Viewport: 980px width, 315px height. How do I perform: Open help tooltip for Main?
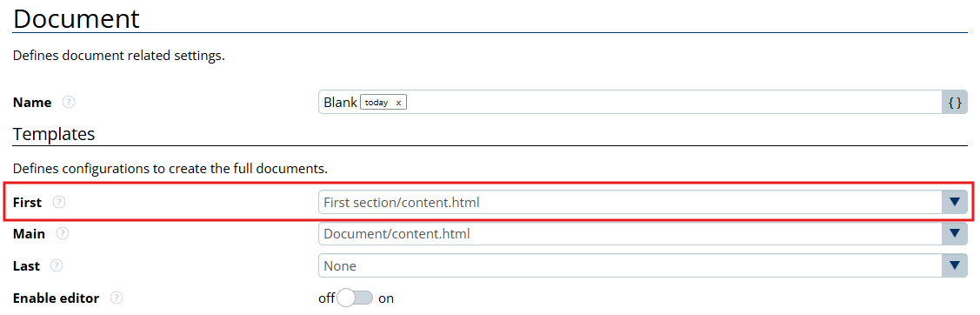pos(63,234)
